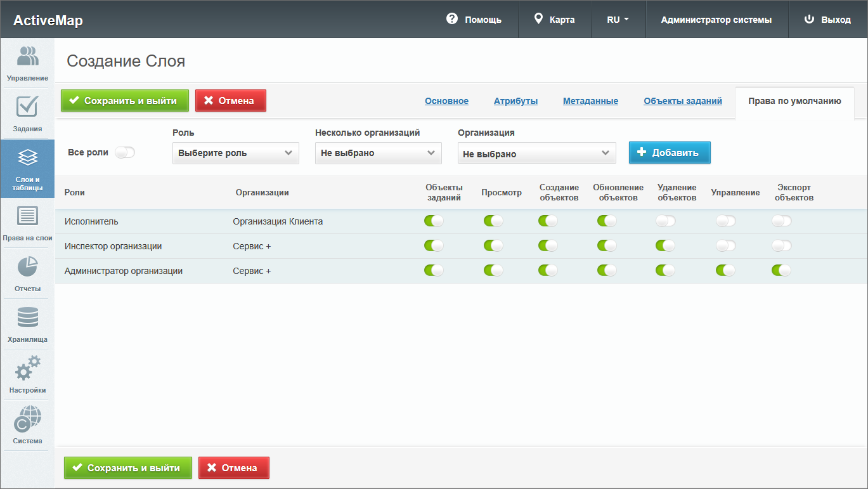Switch to the Атрибуты tab
Viewport: 868px width, 489px height.
coord(515,101)
